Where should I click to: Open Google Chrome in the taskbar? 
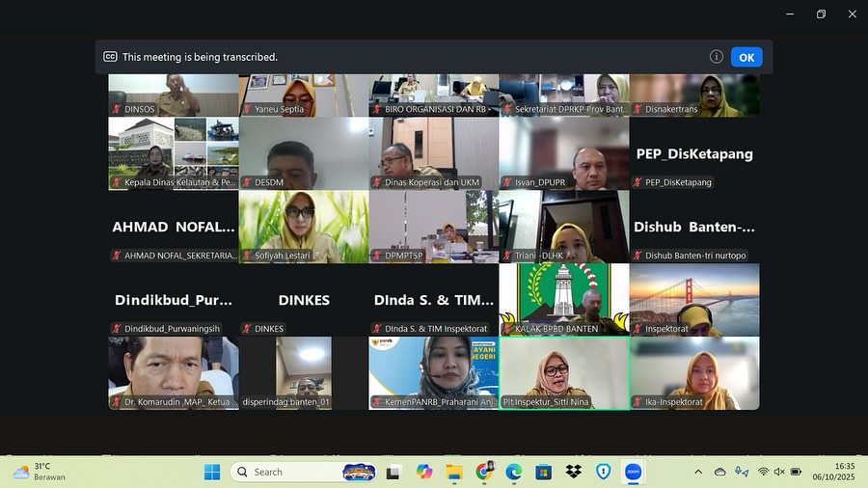[484, 472]
